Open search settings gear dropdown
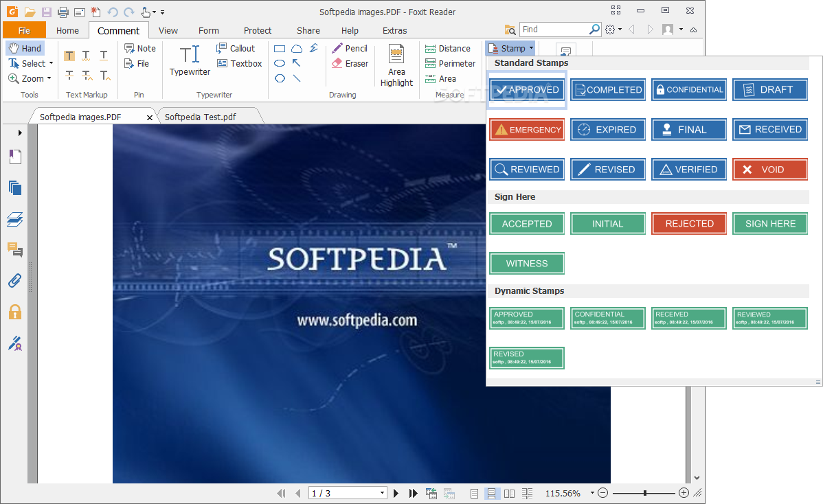The width and height of the screenshot is (823, 504). 613,30
